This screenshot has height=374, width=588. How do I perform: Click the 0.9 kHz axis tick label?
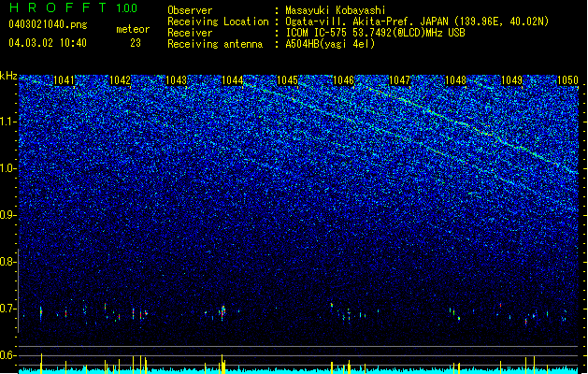pos(7,215)
